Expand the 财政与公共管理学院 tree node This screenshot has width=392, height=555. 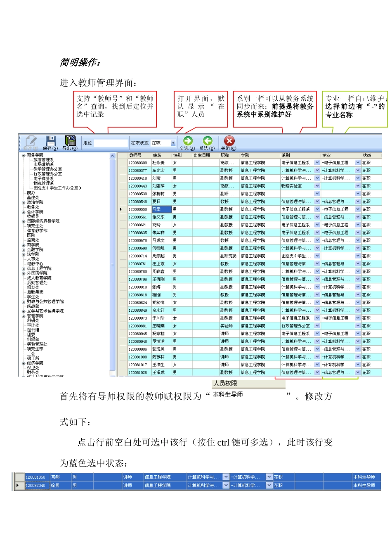point(24,301)
